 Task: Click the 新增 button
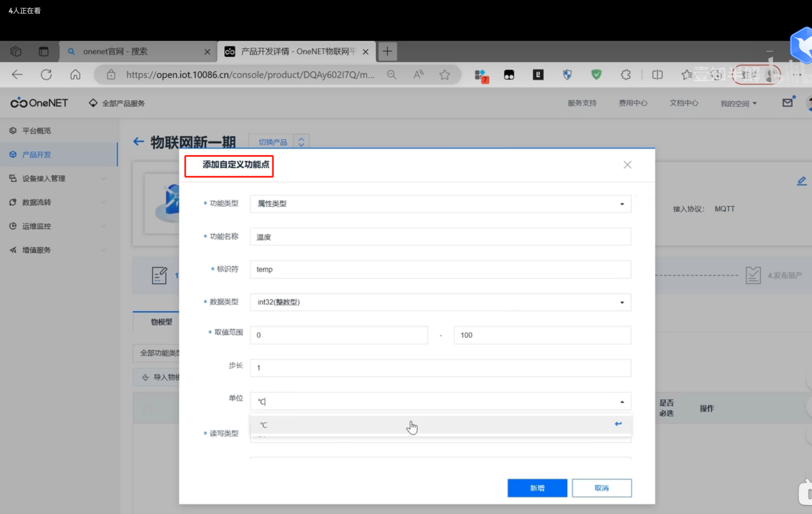coord(537,488)
